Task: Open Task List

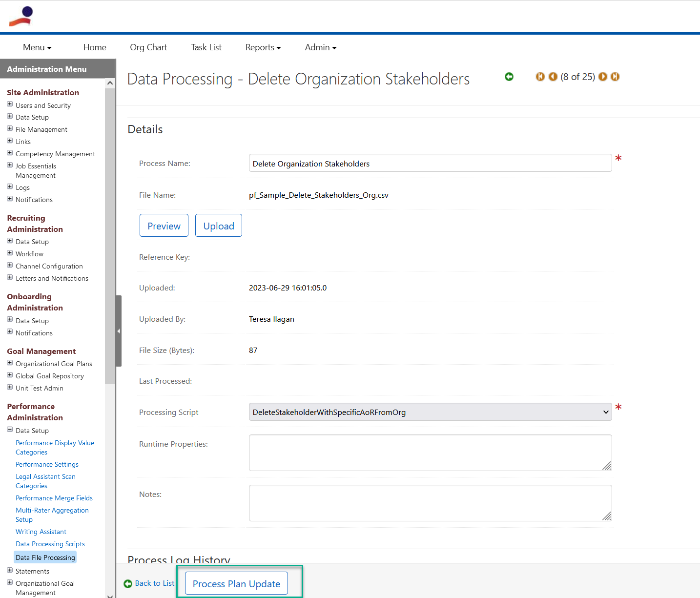Action: 206,47
